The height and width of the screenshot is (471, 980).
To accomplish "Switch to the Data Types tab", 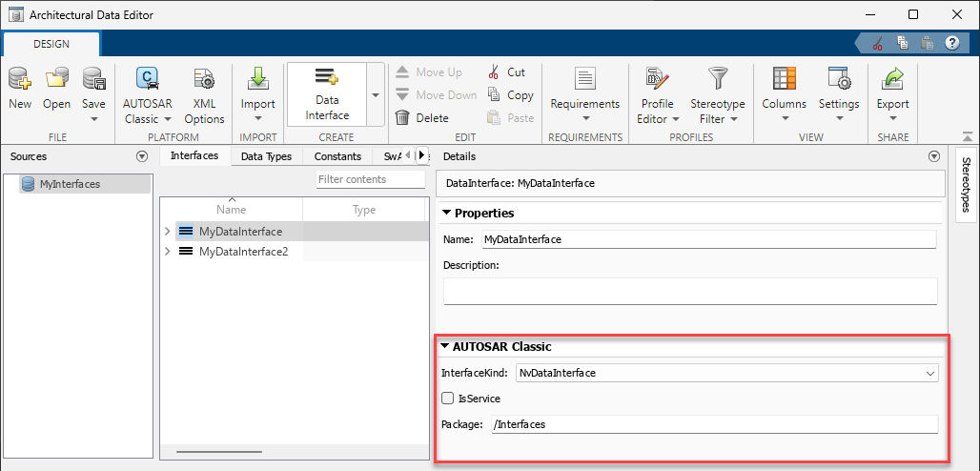I will [x=266, y=156].
